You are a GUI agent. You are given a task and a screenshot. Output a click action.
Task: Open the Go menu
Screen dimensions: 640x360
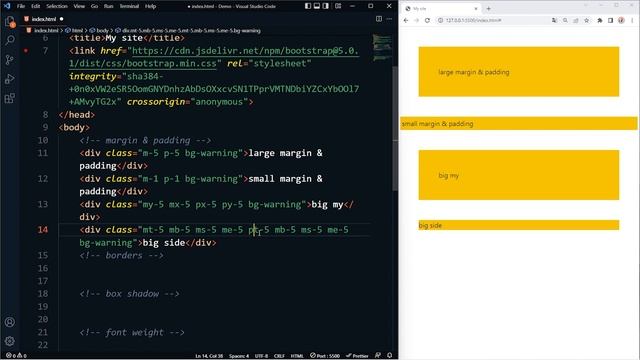point(94,6)
